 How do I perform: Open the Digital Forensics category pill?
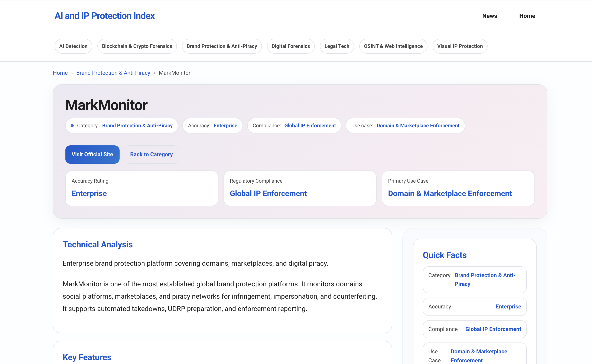coord(291,46)
